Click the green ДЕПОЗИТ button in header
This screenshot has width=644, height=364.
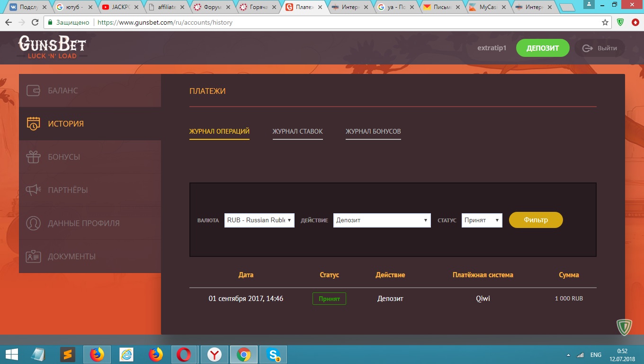click(543, 48)
